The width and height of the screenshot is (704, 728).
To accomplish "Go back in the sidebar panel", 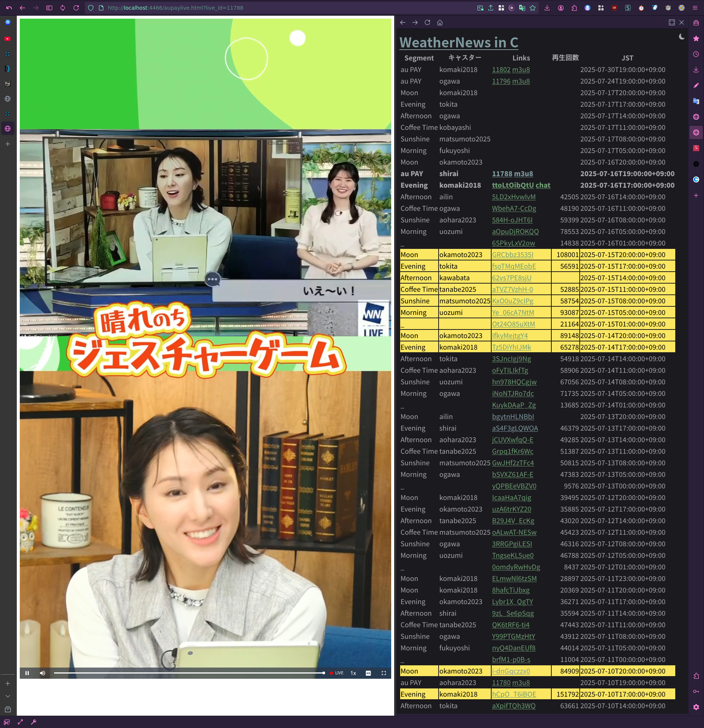I will pyautogui.click(x=403, y=22).
